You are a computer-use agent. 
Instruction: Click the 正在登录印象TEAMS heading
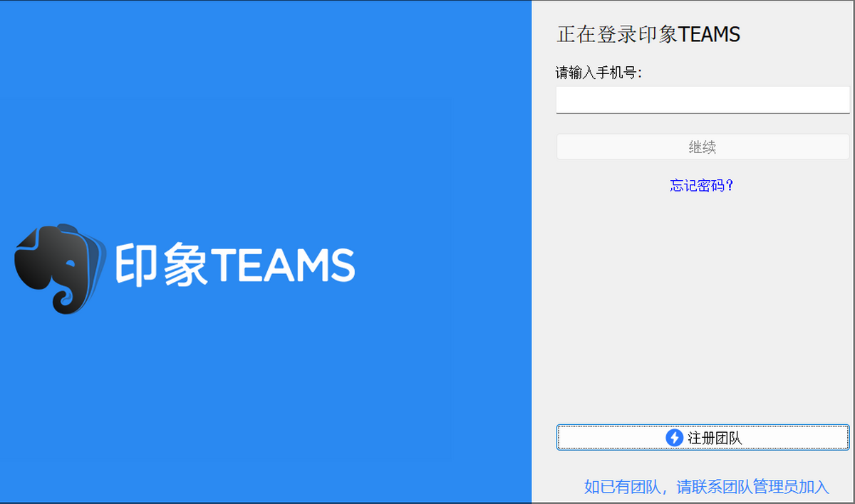648,34
